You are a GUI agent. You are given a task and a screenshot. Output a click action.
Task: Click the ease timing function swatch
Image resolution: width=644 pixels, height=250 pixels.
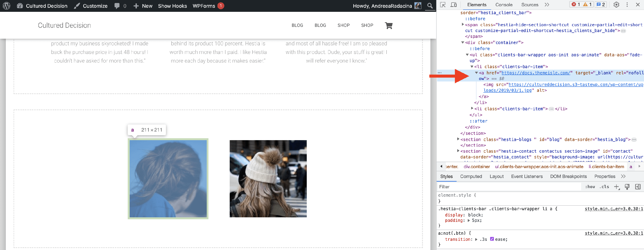click(x=492, y=239)
